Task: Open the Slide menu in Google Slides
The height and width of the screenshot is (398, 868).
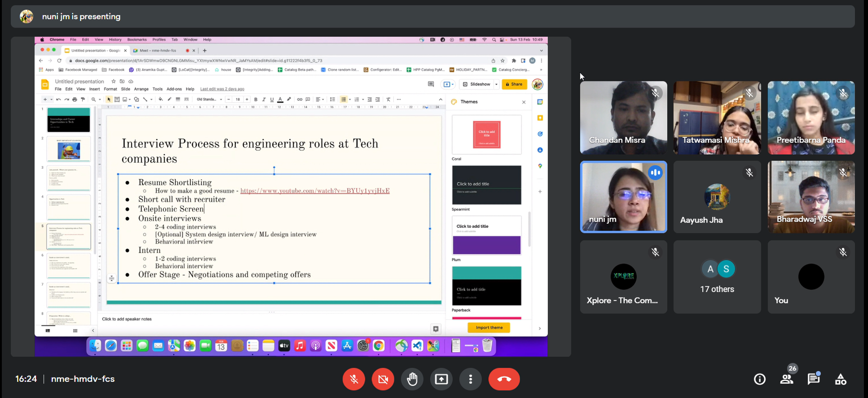Action: (125, 89)
